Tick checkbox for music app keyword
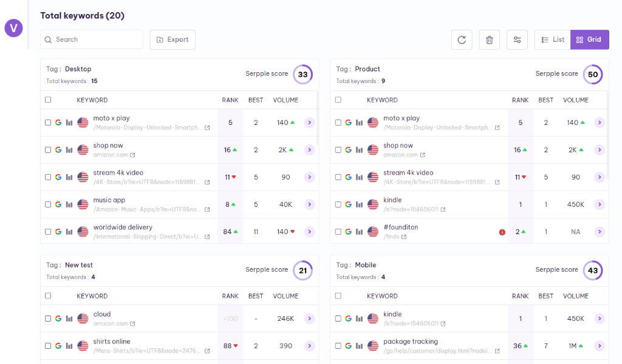Image resolution: width=622 pixels, height=364 pixels. point(48,204)
